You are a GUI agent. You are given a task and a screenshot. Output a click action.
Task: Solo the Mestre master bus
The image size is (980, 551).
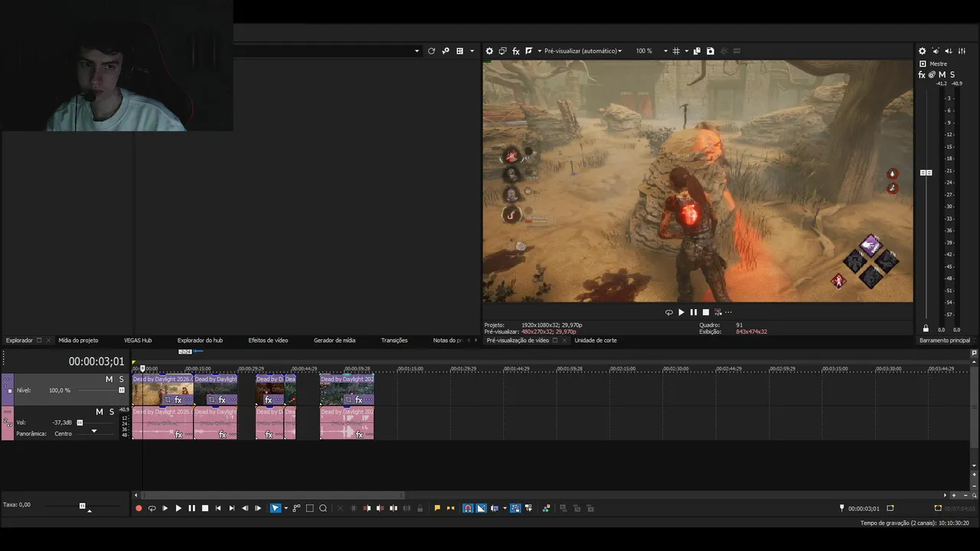click(952, 75)
